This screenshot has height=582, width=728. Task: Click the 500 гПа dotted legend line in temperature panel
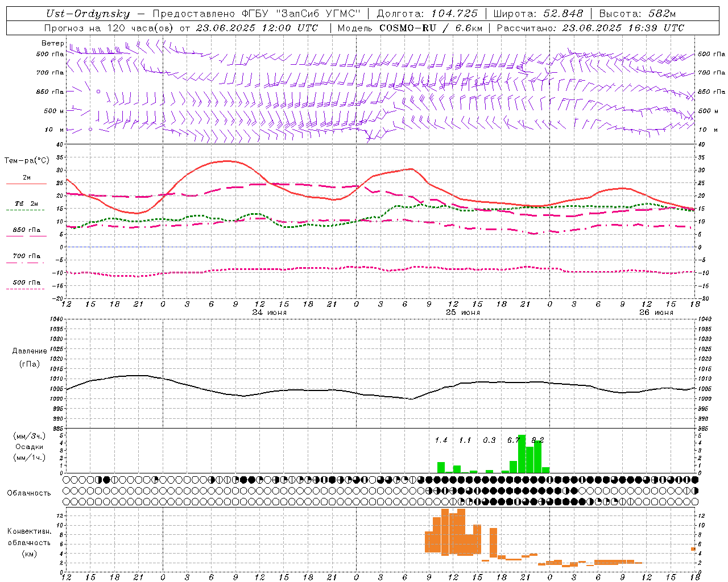(26, 289)
